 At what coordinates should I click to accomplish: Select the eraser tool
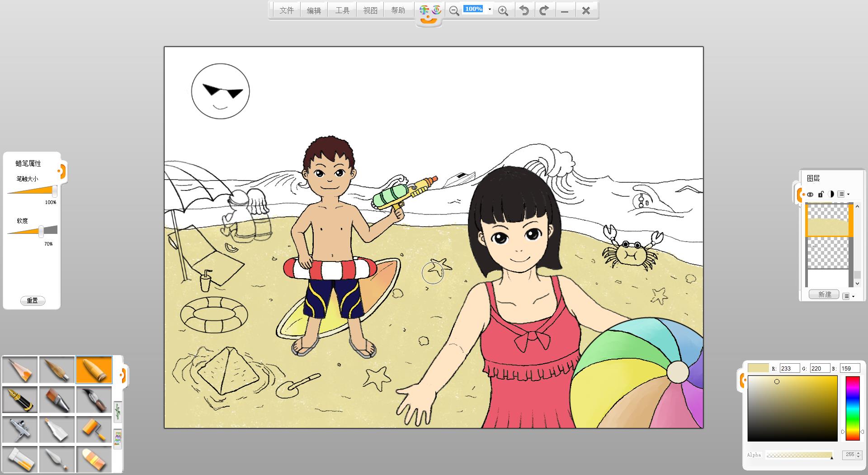(94, 459)
